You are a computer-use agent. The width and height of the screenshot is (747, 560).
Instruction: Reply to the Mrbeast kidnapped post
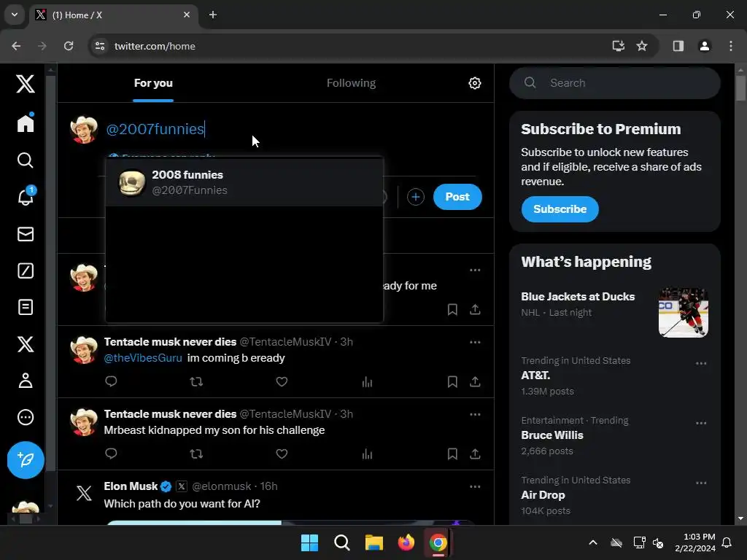111,454
